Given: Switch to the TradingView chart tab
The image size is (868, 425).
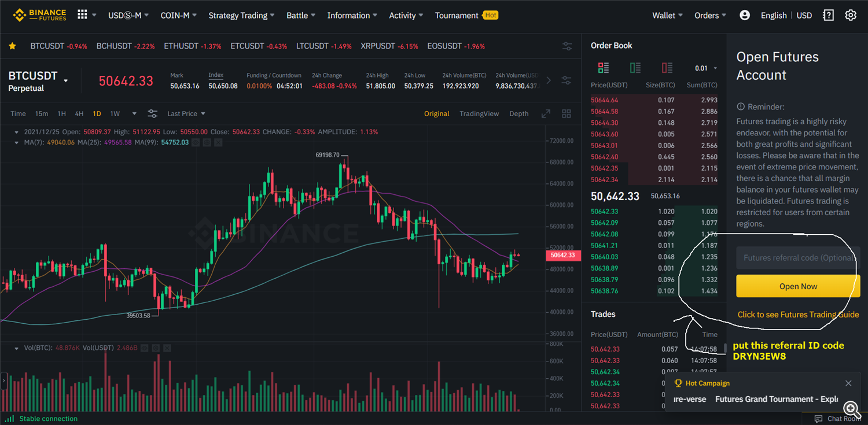Looking at the screenshot, I should (479, 114).
